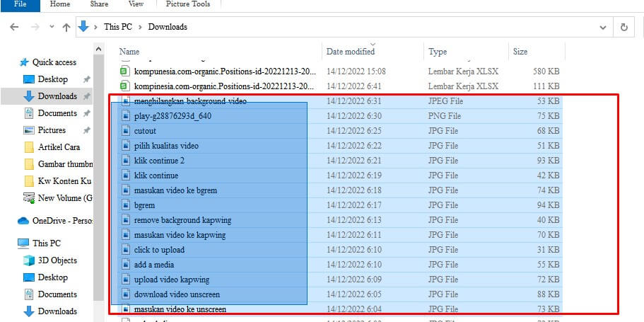Go forward with the Forward arrow
This screenshot has height=322, width=644.
pyautogui.click(x=35, y=27)
